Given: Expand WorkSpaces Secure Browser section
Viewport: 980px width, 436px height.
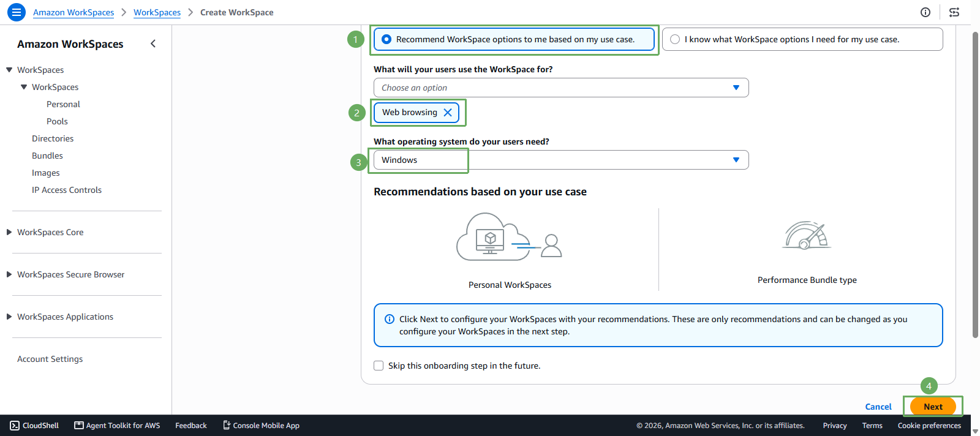Looking at the screenshot, I should click(x=9, y=274).
